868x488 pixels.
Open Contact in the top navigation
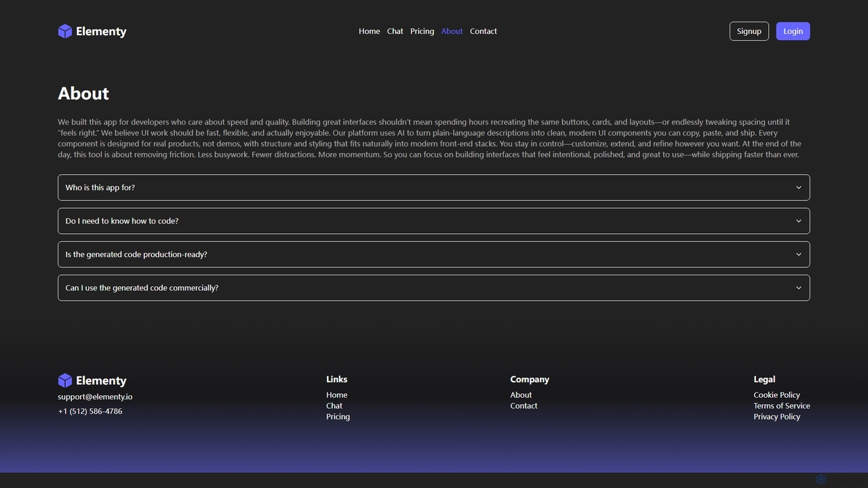coord(484,31)
